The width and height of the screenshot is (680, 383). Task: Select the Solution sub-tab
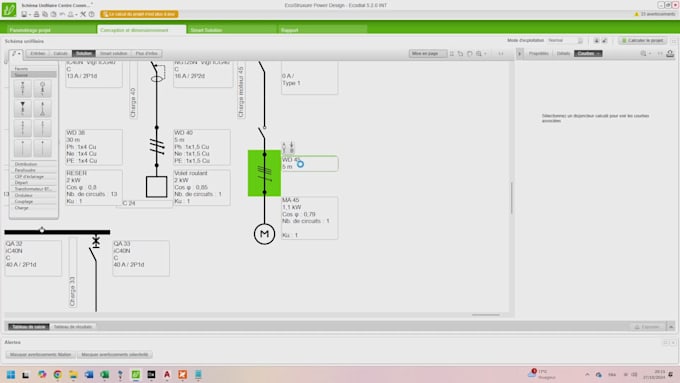tap(84, 53)
